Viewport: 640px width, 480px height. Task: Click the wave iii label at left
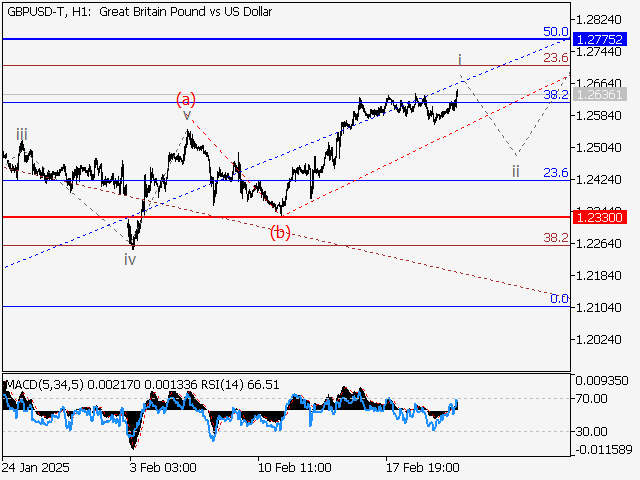[21, 134]
